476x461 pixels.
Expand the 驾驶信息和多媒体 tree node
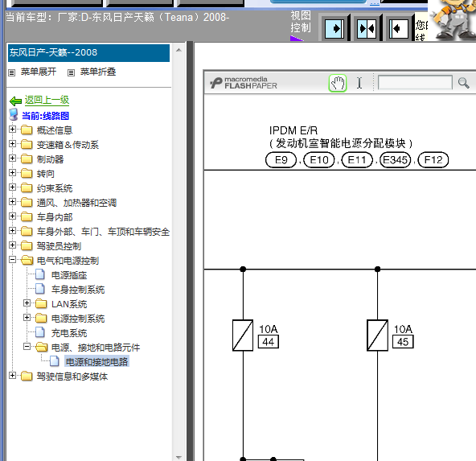point(12,376)
